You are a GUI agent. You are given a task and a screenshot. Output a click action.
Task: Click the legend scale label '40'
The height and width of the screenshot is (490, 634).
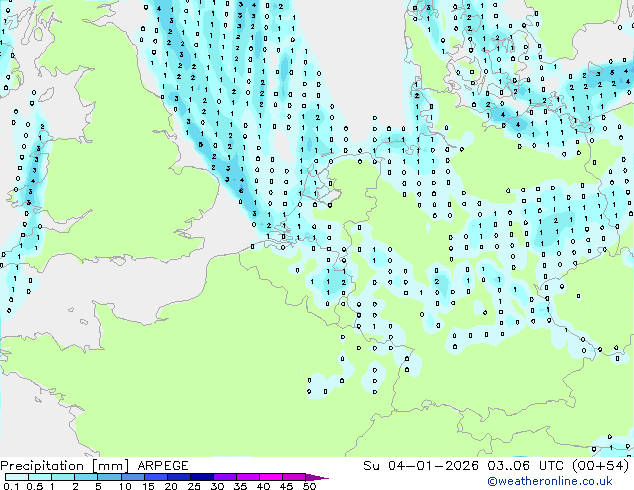[264, 486]
